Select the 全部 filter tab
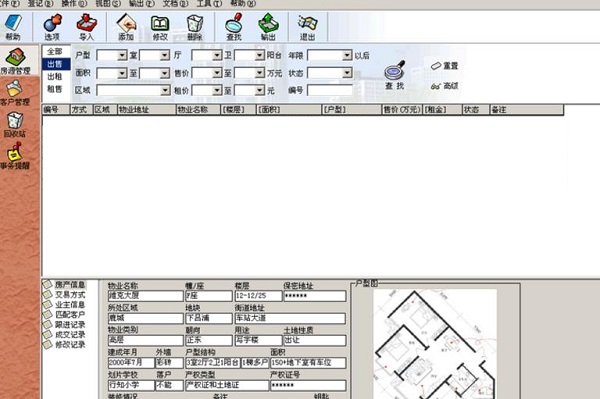 click(55, 51)
